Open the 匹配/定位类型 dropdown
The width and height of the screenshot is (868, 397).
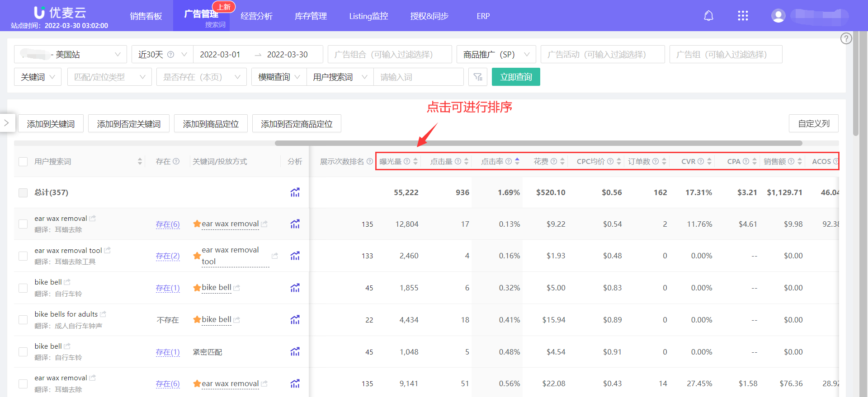point(109,77)
